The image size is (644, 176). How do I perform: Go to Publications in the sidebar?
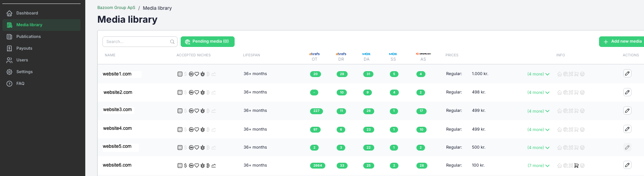(x=28, y=37)
